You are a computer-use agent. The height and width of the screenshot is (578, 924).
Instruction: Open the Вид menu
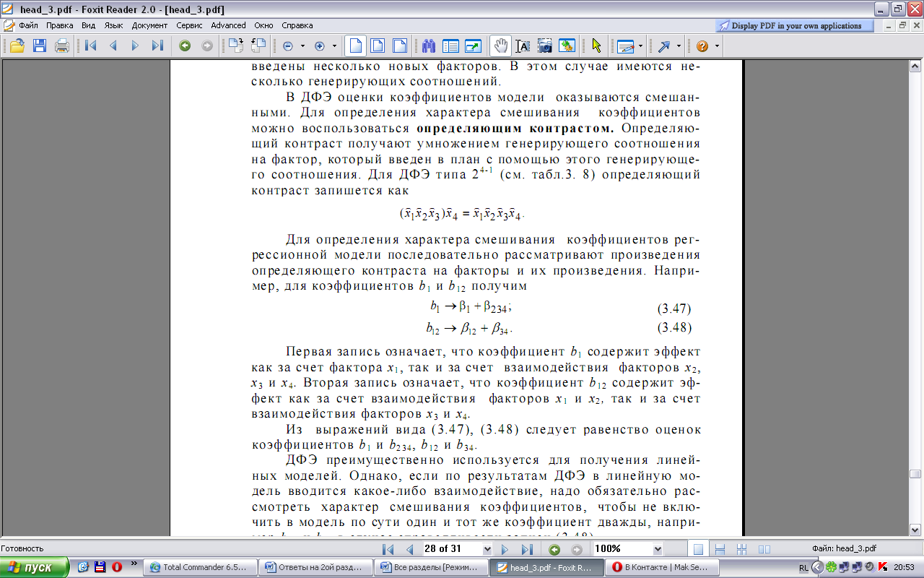(x=88, y=25)
